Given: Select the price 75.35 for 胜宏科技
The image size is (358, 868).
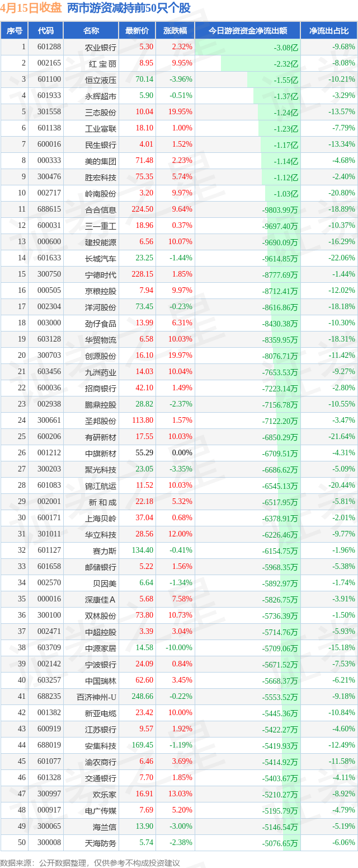Looking at the screenshot, I should 144,177.
